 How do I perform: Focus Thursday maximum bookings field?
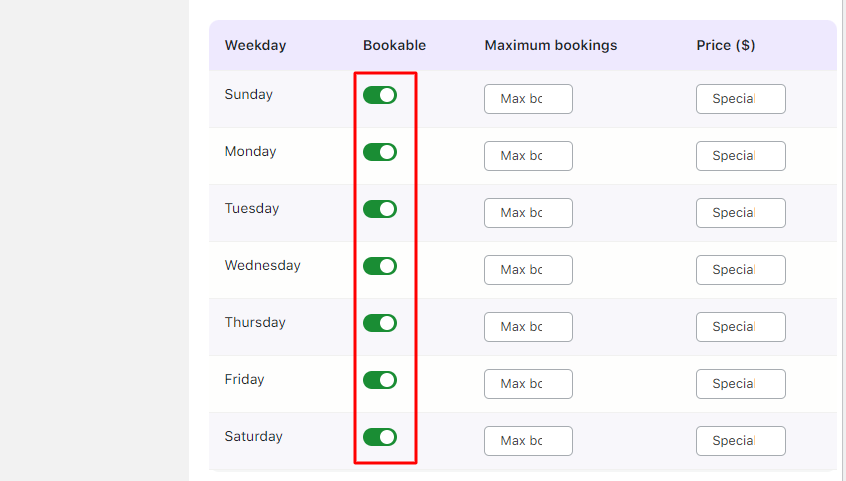tap(528, 327)
